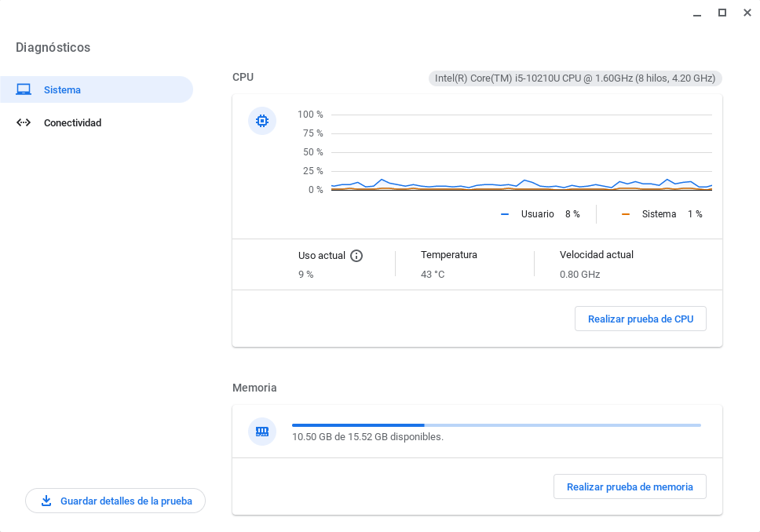Click the memory chip icon in the Memoria card
Viewport: 760px width, 532px height.
point(262,432)
